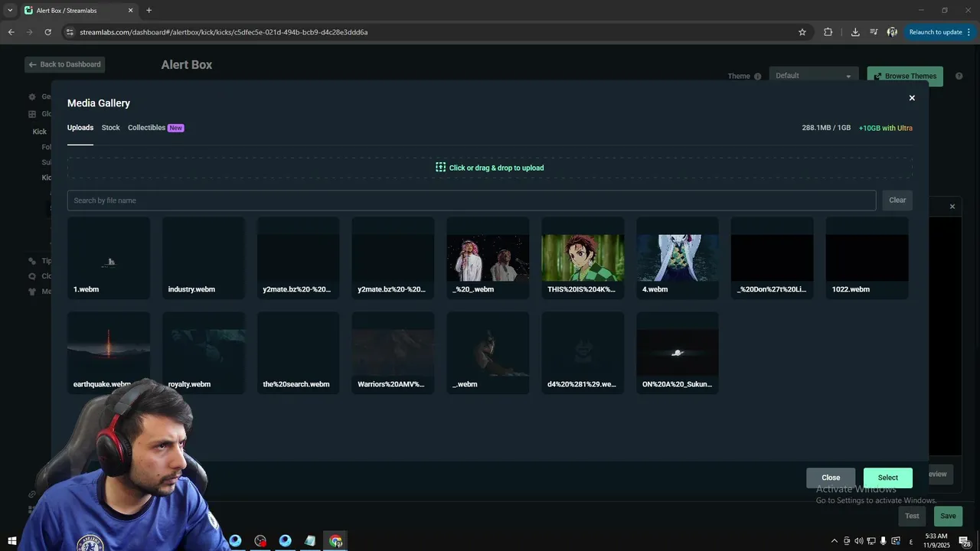Open the browser Extensions puzzle icon

[x=828, y=32]
